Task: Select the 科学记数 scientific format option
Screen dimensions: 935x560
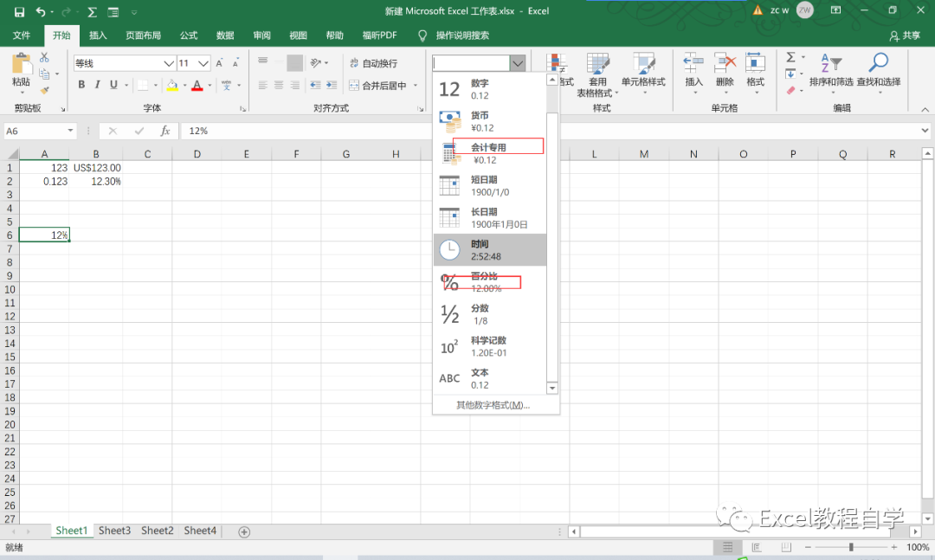Action: tap(489, 346)
